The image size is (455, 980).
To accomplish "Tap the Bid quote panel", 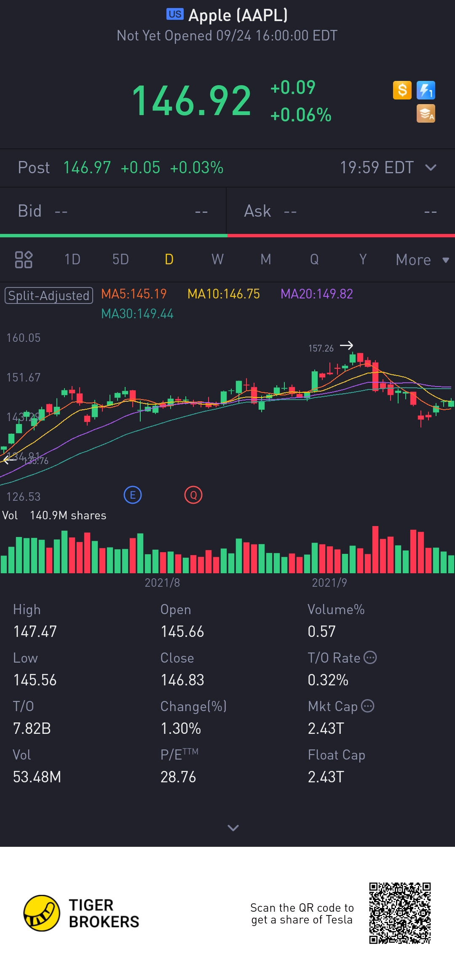I will [113, 211].
